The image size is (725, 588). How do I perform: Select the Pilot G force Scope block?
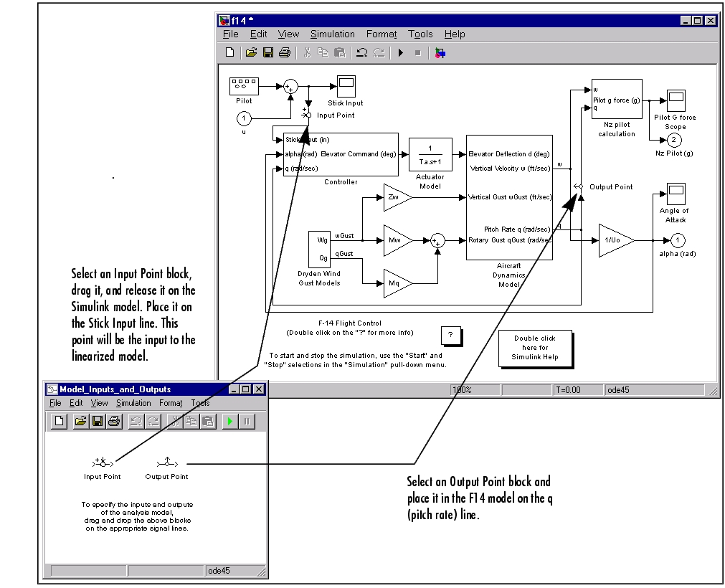pos(676,100)
